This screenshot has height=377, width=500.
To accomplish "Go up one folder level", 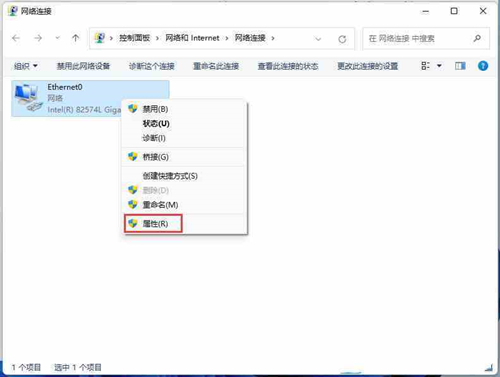I will (x=76, y=38).
